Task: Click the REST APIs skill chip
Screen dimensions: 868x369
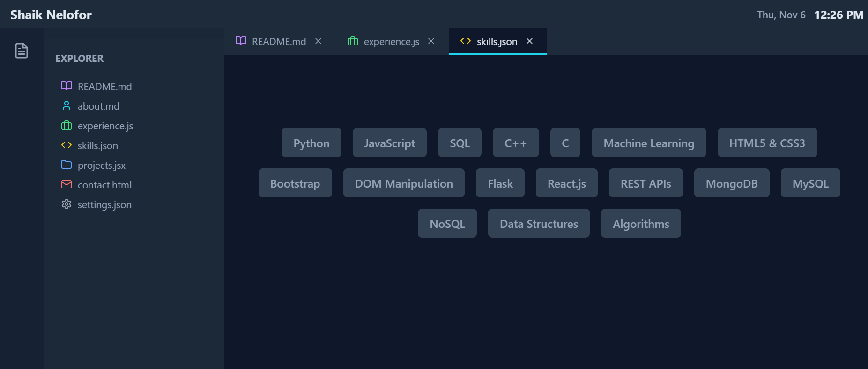Action: click(x=646, y=183)
